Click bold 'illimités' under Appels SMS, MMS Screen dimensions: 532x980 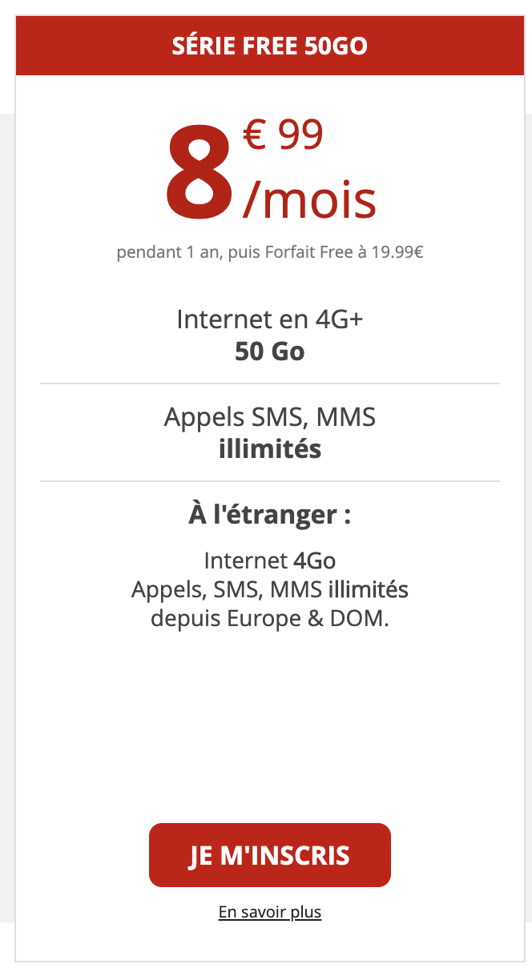coord(269,449)
